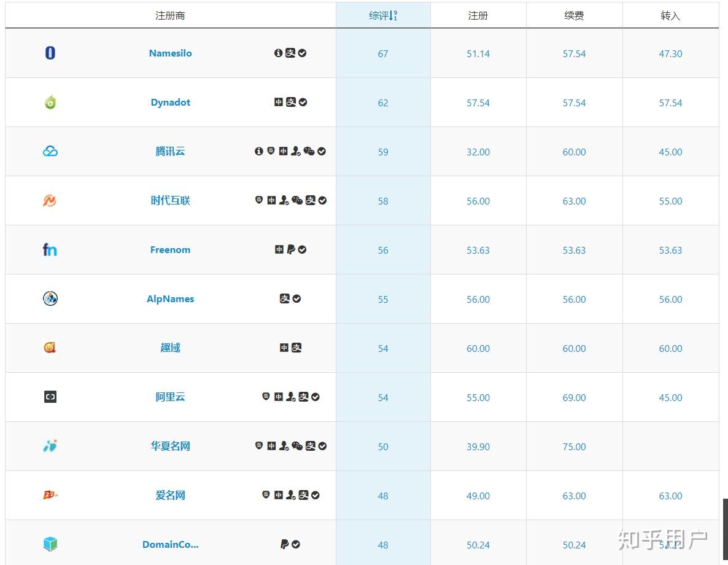Screen dimensions: 728x565
Task: Open the Namesilo registrar link
Action: pyautogui.click(x=171, y=53)
